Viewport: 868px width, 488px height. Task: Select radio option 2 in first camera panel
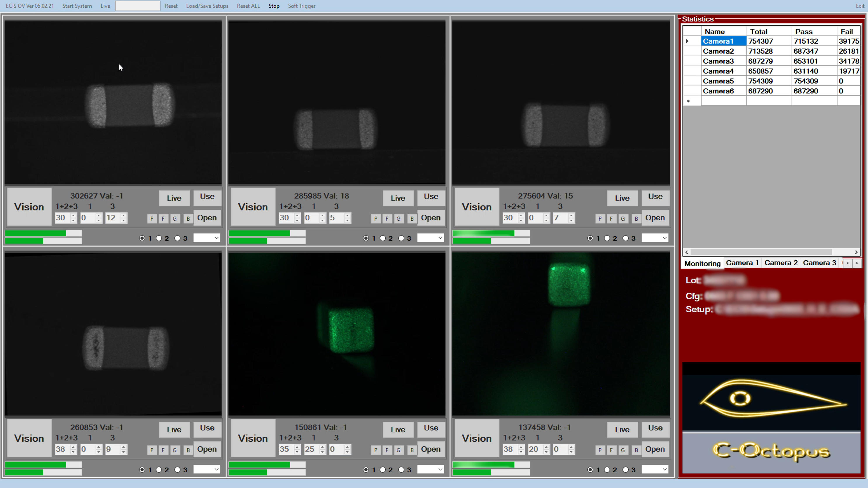click(159, 238)
